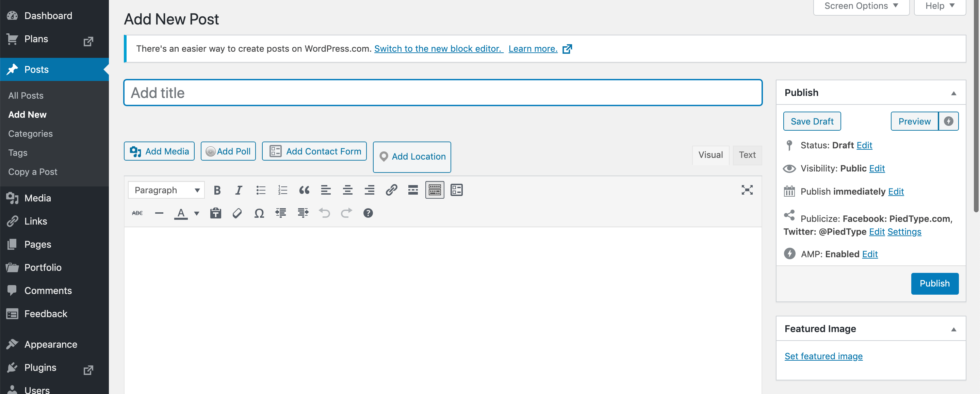Click the strikethrough ABC icon
980x394 pixels.
[137, 213]
